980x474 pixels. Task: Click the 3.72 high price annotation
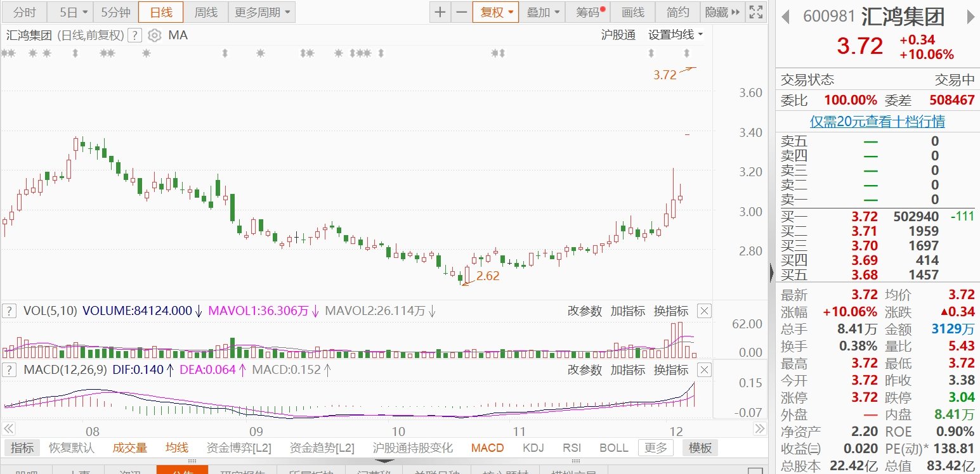665,75
